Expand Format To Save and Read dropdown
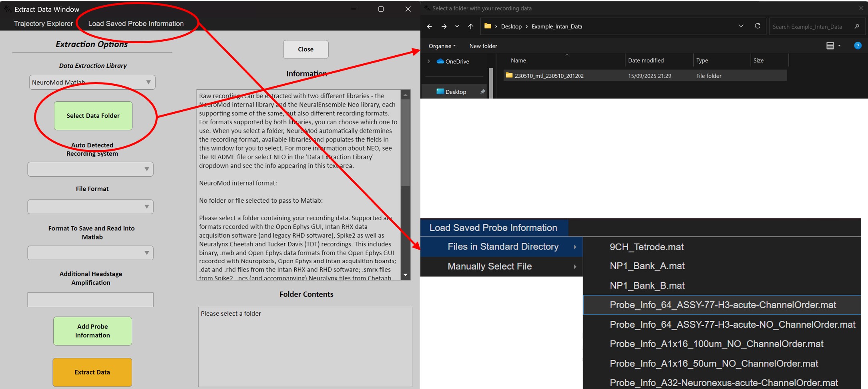868x389 pixels. (x=90, y=253)
